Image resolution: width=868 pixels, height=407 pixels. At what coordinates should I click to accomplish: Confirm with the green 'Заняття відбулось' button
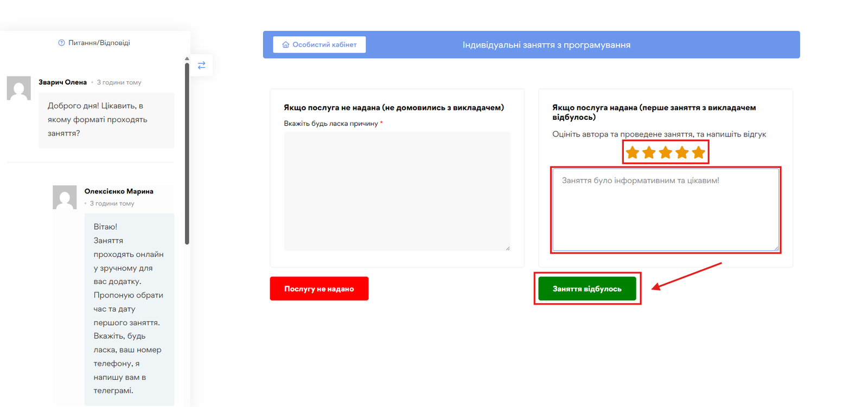point(587,289)
